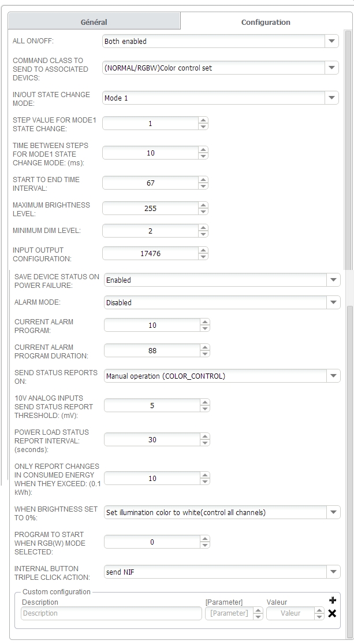Viewport: 354px width, 644px height.
Task: Expand IN/OUT STATE CHANGE MODE dropdown
Action: coord(331,98)
